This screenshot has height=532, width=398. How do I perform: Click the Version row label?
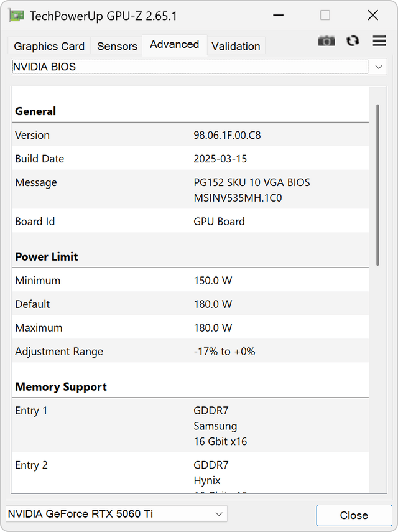32,135
